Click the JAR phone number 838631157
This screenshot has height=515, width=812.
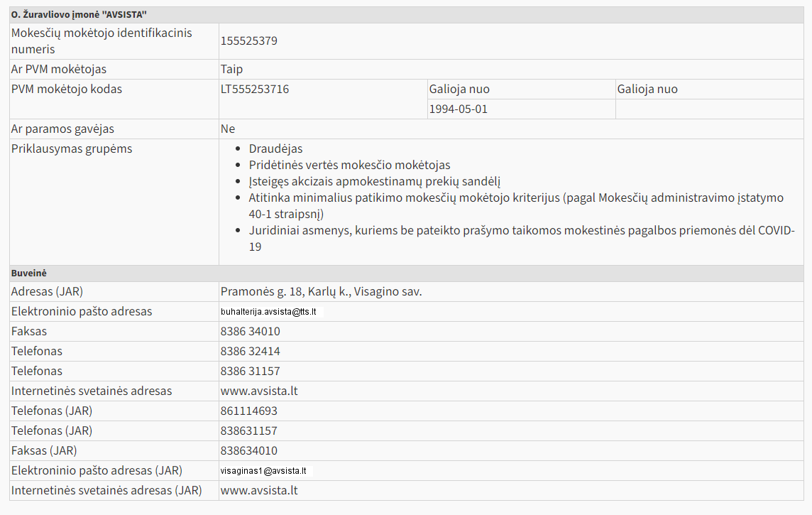coord(249,431)
